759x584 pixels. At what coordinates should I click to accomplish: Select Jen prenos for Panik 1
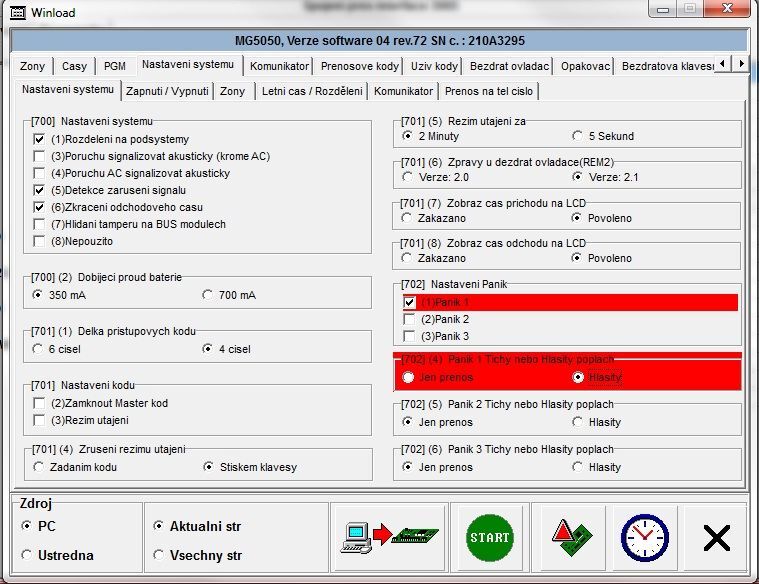point(408,378)
